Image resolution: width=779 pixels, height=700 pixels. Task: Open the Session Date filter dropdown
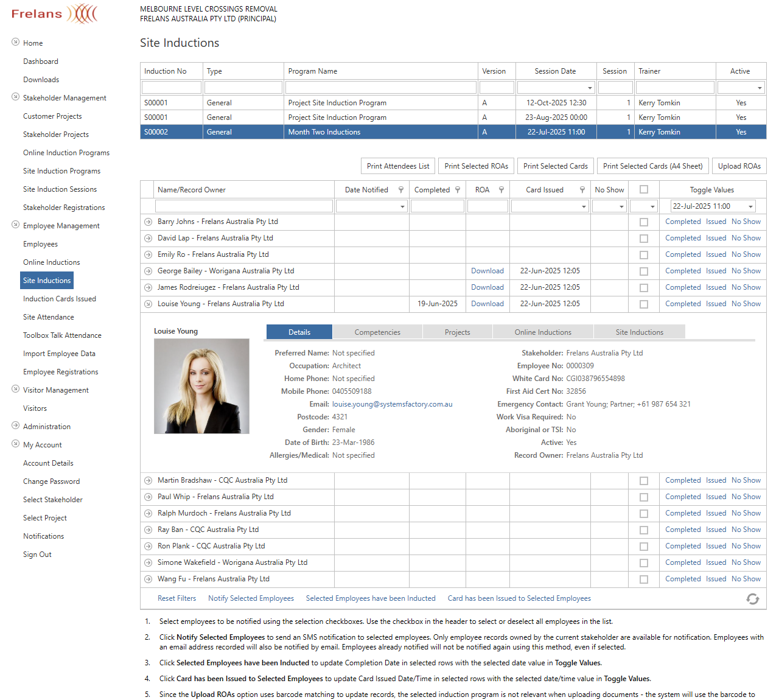(589, 87)
